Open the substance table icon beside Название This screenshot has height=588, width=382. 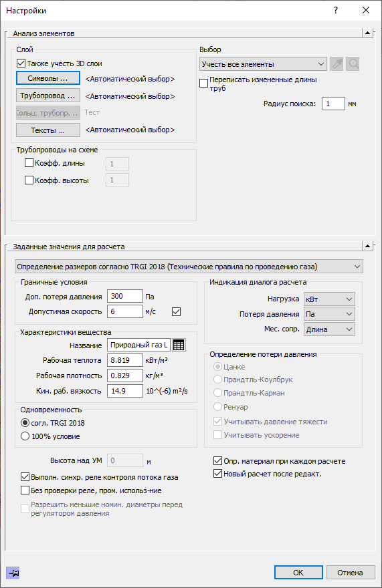coord(179,345)
